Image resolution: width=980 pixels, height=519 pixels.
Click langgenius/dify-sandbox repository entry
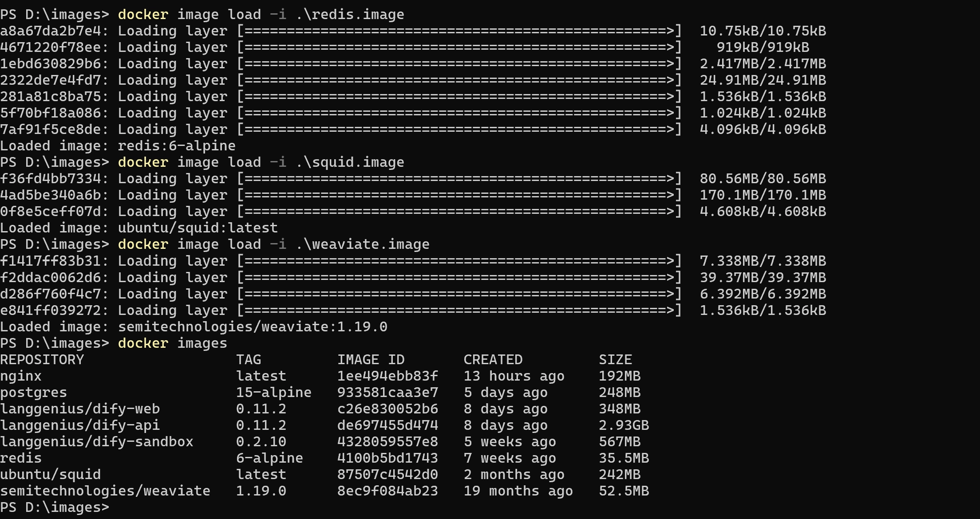click(97, 442)
